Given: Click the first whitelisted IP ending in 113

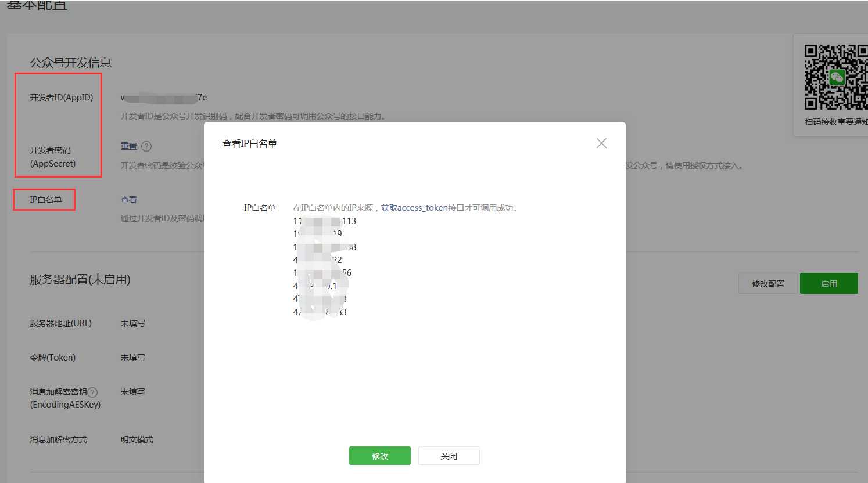Looking at the screenshot, I should (325, 221).
